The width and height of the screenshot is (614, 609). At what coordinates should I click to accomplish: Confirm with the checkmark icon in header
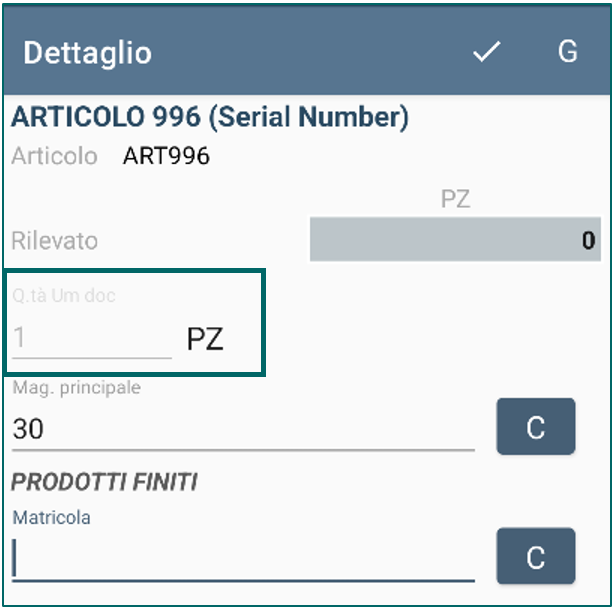[x=486, y=51]
